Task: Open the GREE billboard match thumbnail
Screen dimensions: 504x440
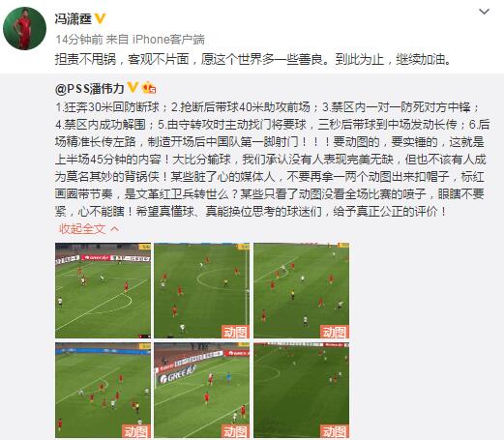Action: [x=202, y=390]
